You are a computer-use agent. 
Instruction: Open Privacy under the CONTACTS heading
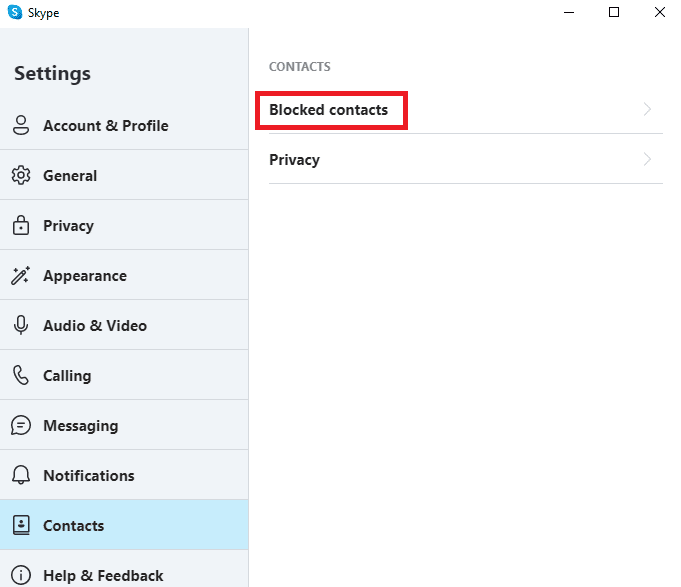point(466,159)
